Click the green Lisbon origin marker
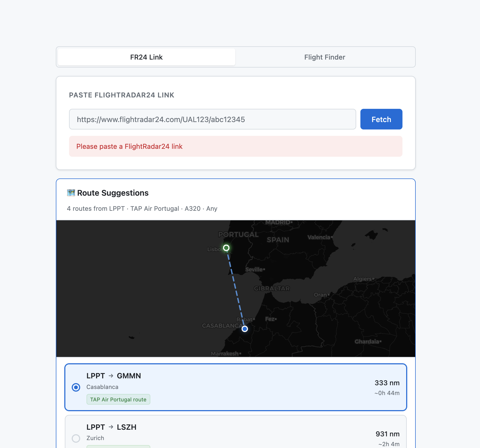This screenshot has height=448, width=480. click(x=226, y=248)
